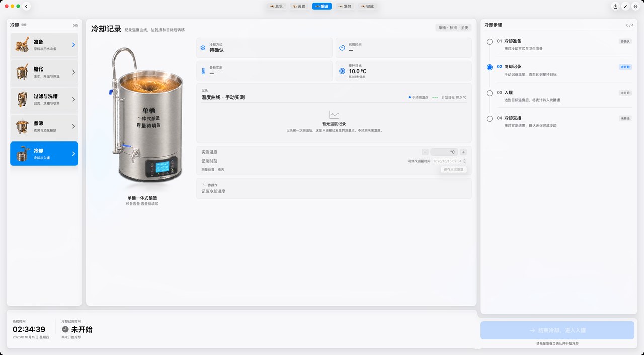The image size is (644, 355).
Task: Open the circular more-options icon
Action: click(635, 6)
